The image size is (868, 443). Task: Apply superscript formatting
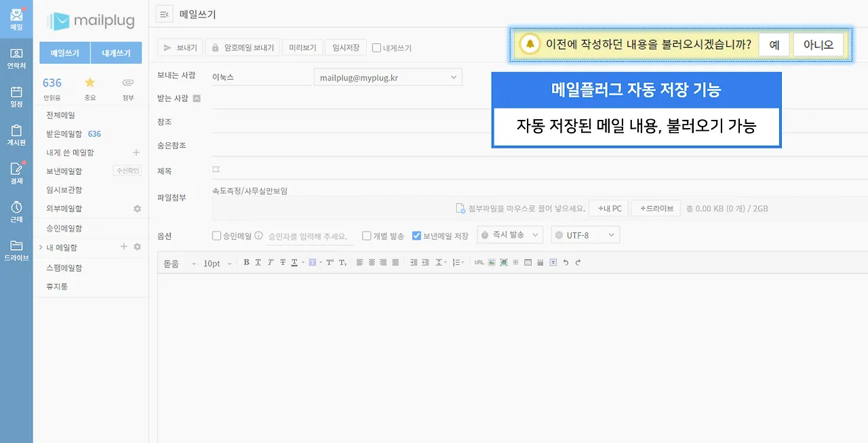[330, 262]
